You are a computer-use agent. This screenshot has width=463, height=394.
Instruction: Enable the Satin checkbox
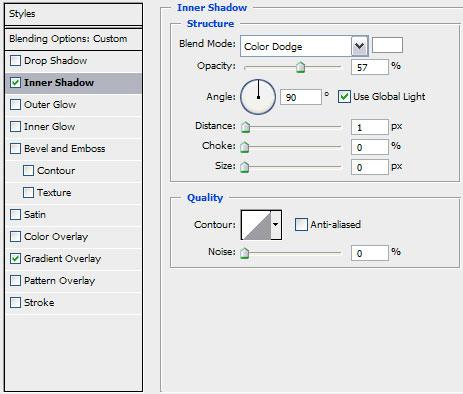[x=15, y=215]
